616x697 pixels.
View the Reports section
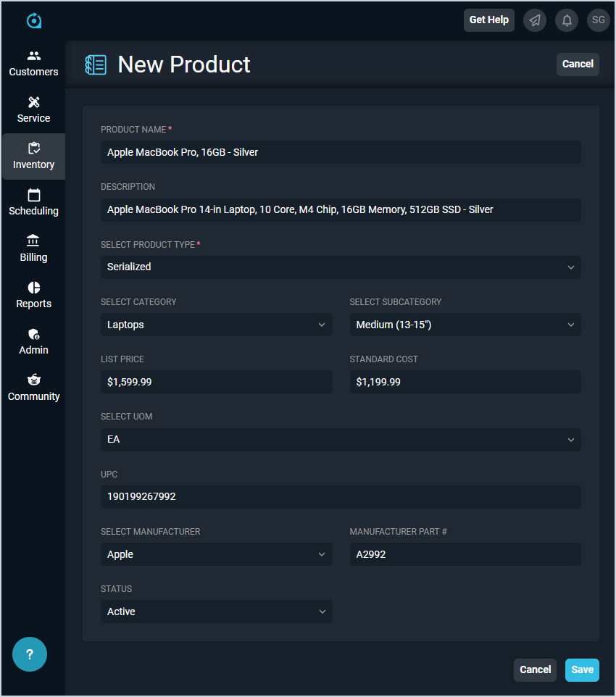click(33, 294)
